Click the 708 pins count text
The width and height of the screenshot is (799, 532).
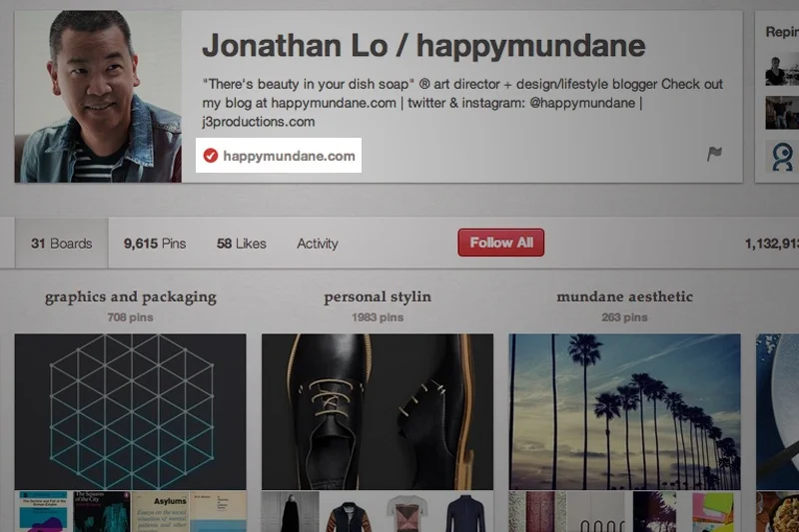click(131, 317)
